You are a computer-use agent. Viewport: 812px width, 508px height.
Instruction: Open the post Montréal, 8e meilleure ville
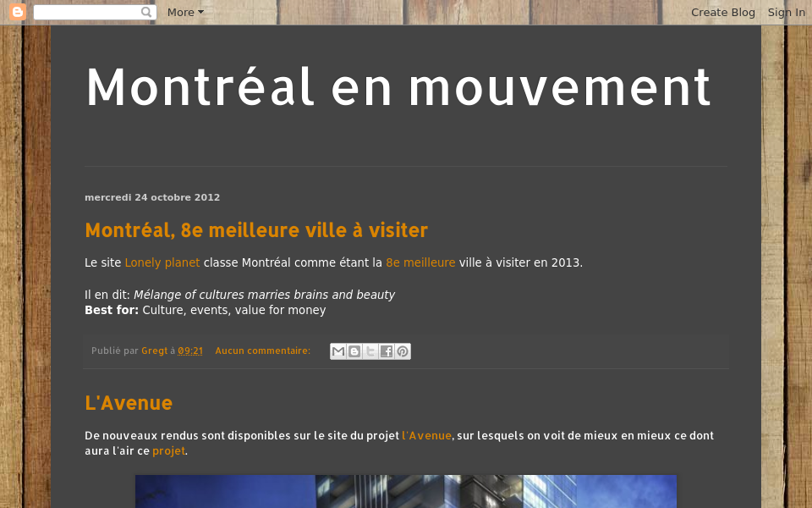[x=256, y=229]
